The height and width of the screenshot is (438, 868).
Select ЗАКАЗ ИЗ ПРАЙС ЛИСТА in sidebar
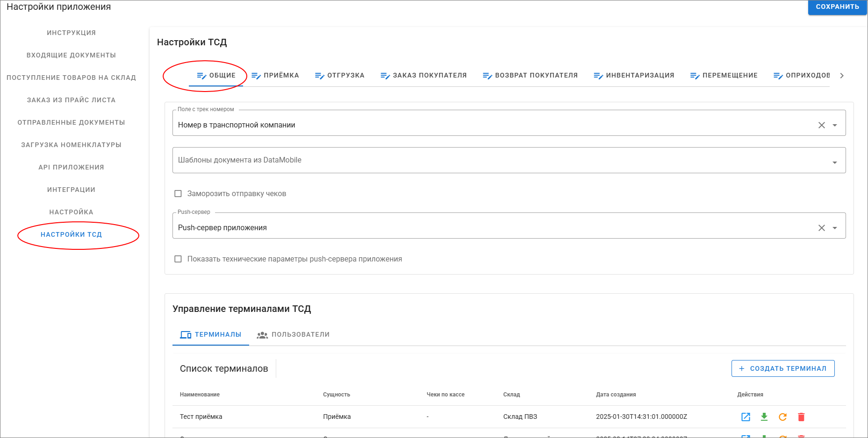pyautogui.click(x=71, y=100)
